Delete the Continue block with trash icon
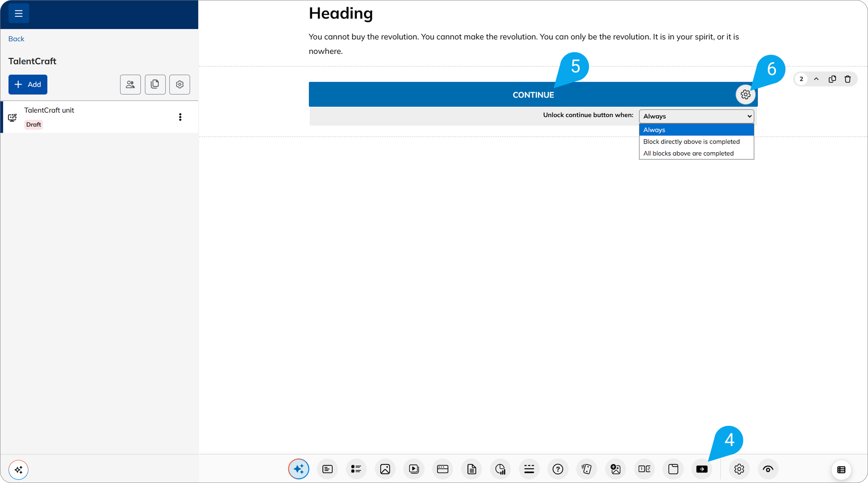This screenshot has width=868, height=483. click(848, 79)
